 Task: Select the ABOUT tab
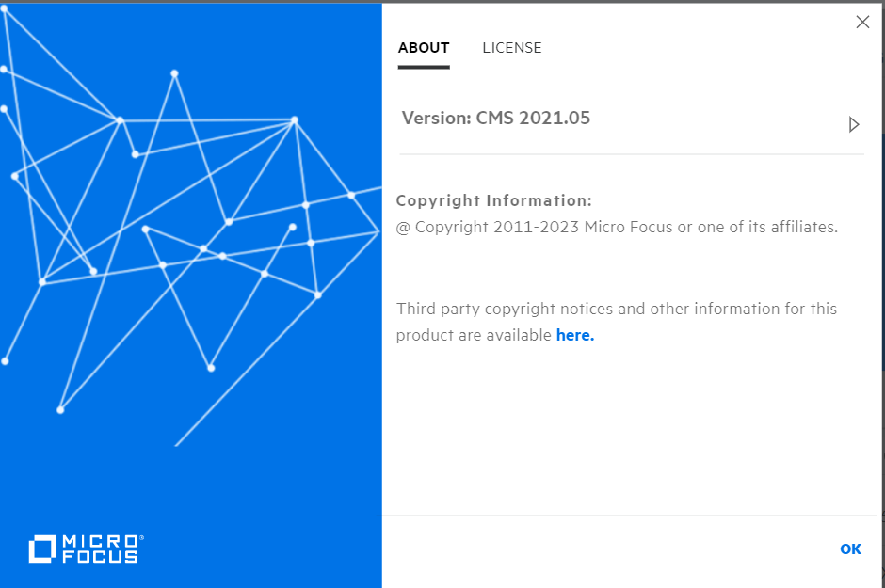point(424,48)
